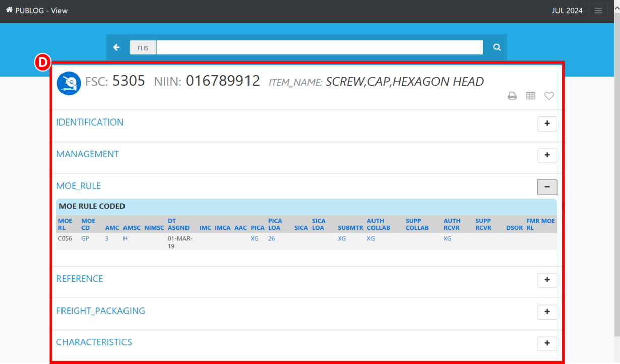Click the MOE RULE CODED table title
Image resolution: width=620 pixels, height=364 pixels.
coord(92,206)
